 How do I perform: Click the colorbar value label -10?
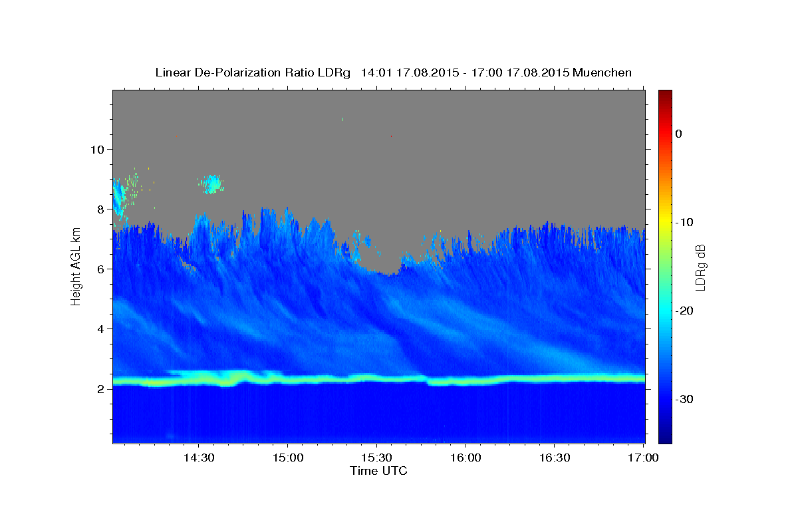tap(684, 222)
